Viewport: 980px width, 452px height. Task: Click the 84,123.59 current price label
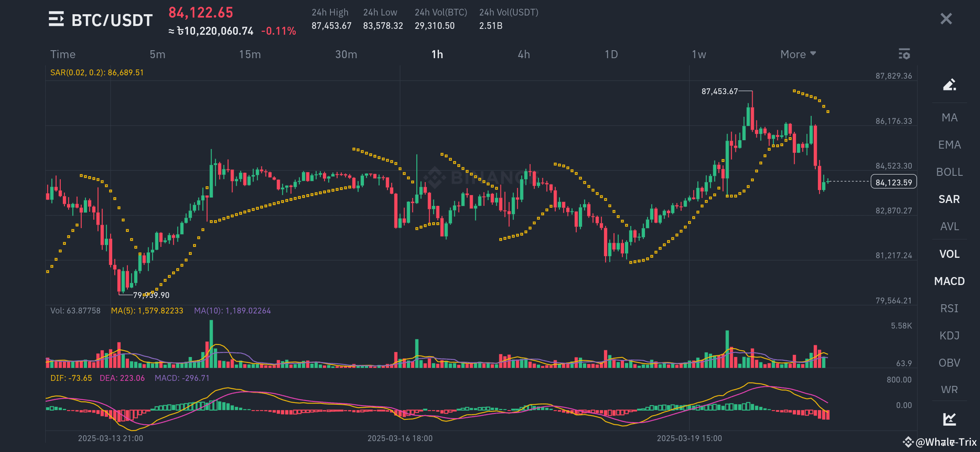893,182
